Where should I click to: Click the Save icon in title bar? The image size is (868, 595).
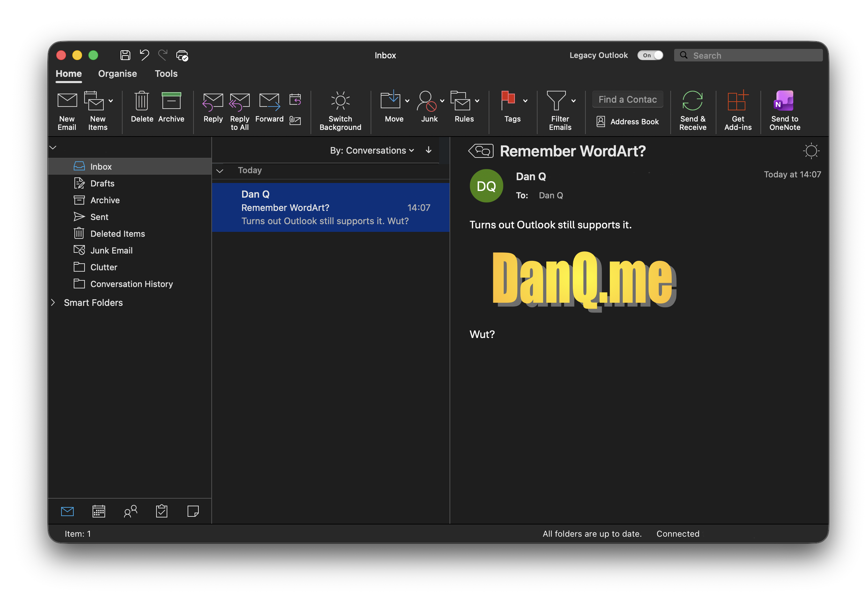click(x=125, y=55)
